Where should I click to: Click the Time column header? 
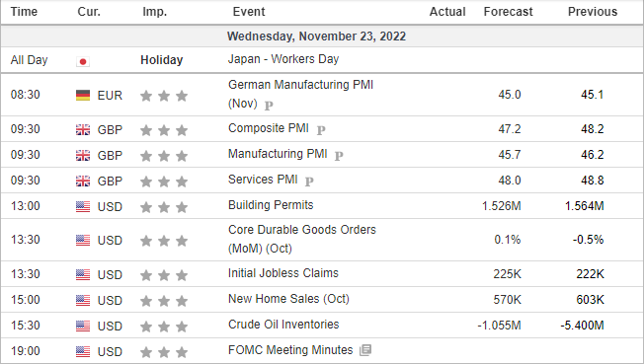pos(24,12)
